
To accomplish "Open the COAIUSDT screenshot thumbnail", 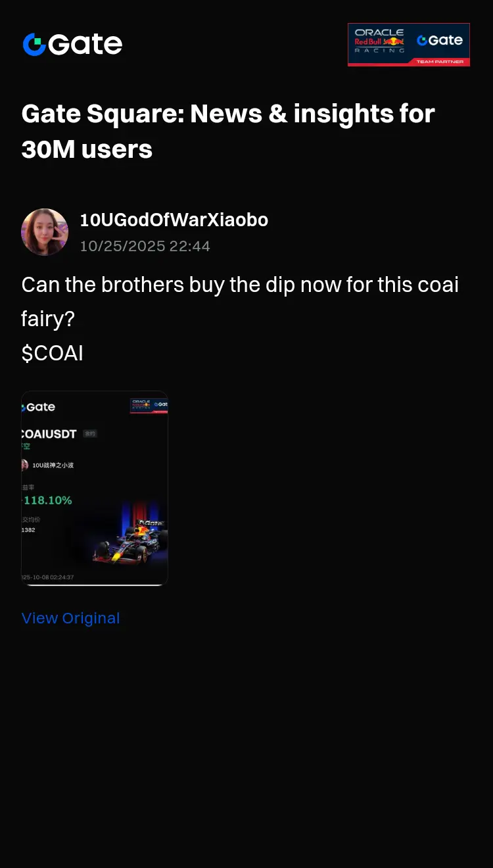I will point(95,489).
